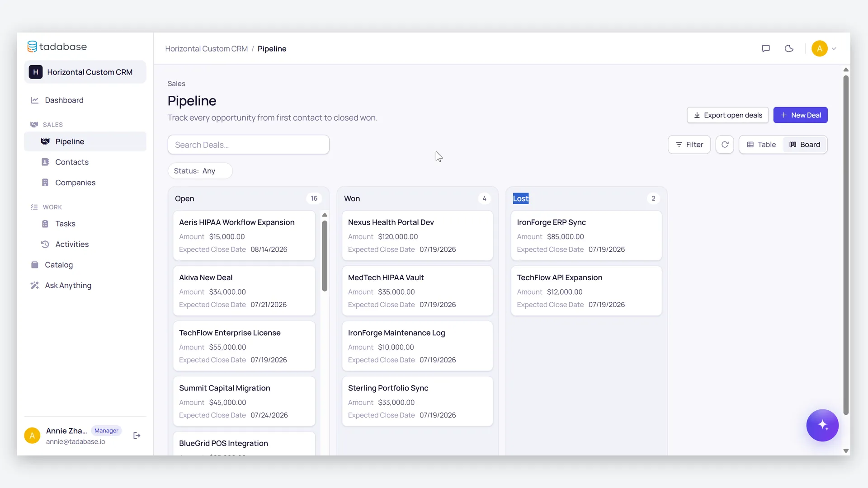868x488 pixels.
Task: Switch to Table view
Action: (x=761, y=145)
